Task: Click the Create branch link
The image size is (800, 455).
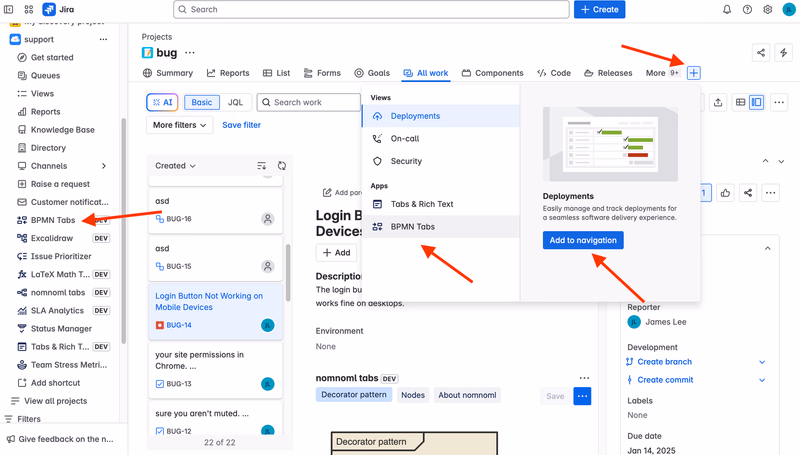Action: (664, 362)
